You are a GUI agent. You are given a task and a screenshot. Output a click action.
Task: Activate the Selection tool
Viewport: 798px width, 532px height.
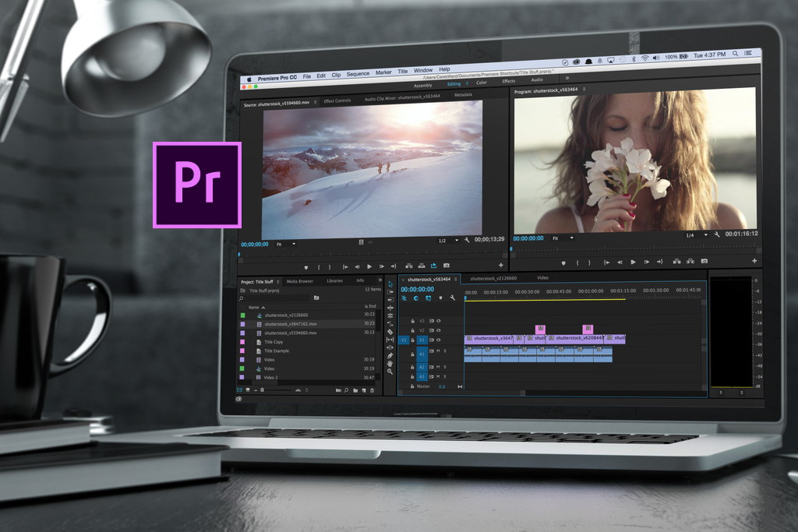tap(390, 286)
